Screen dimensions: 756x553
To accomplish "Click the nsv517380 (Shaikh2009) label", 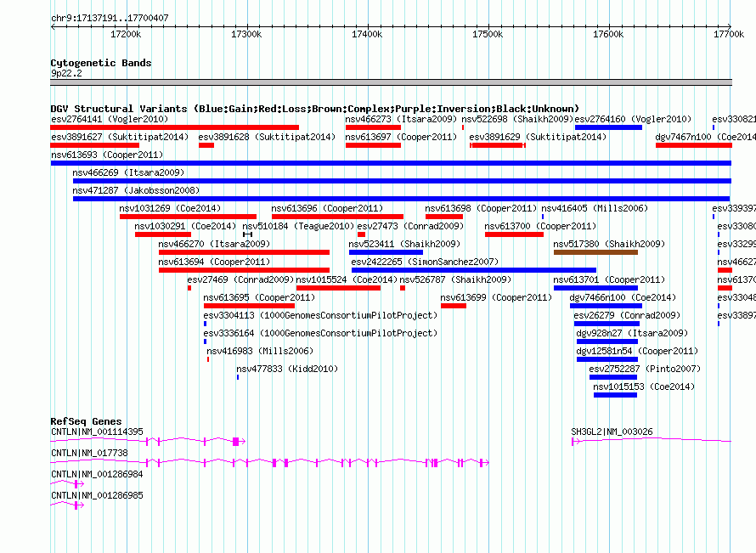I will [x=609, y=244].
